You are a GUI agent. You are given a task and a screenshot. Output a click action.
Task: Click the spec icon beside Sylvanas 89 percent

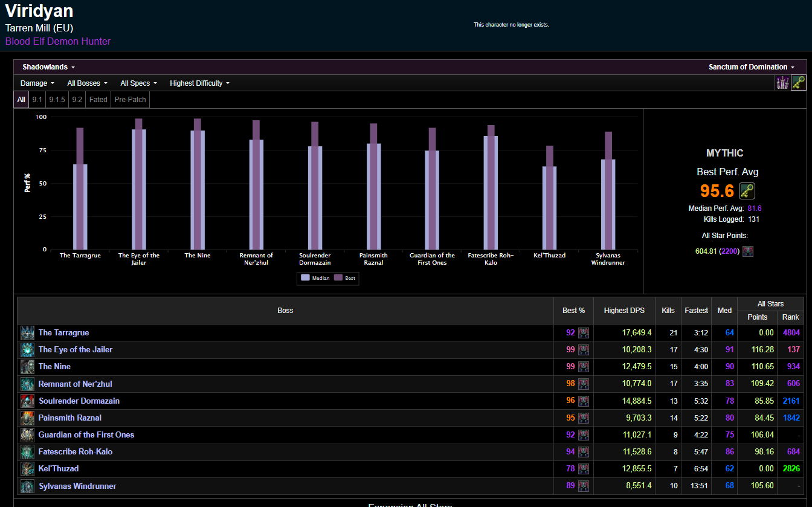pos(583,486)
